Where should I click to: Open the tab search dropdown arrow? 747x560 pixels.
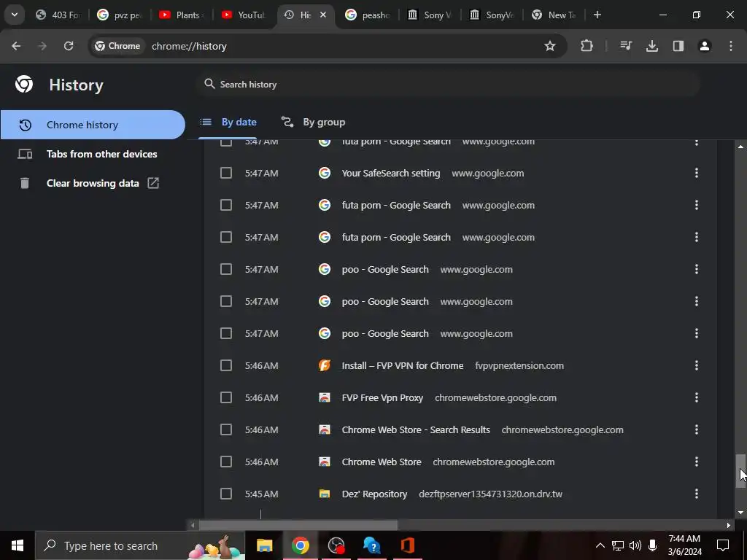pos(15,15)
